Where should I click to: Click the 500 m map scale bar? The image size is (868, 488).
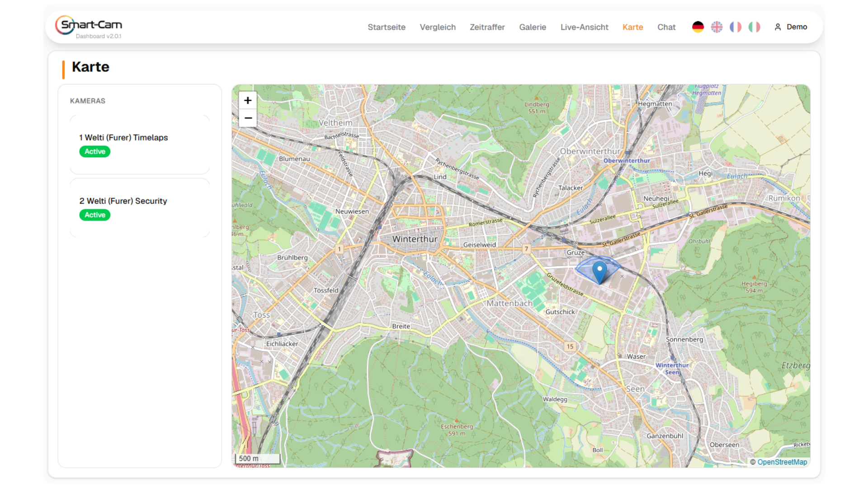click(x=257, y=459)
